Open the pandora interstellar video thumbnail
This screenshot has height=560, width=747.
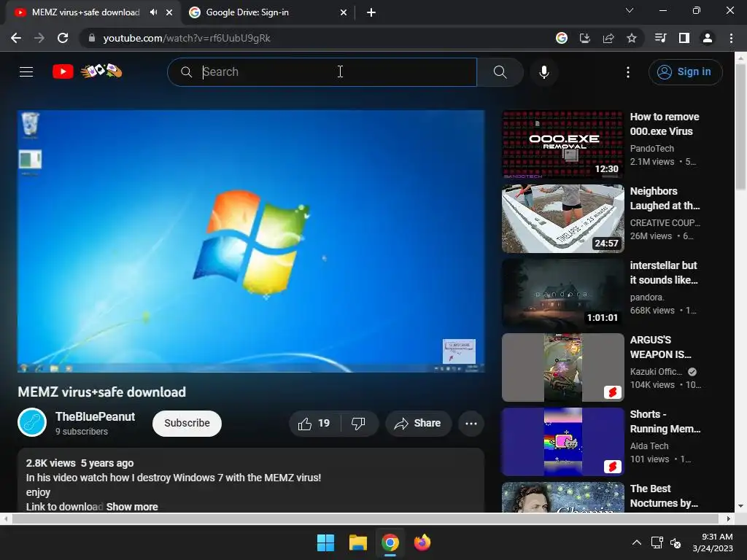[562, 293]
